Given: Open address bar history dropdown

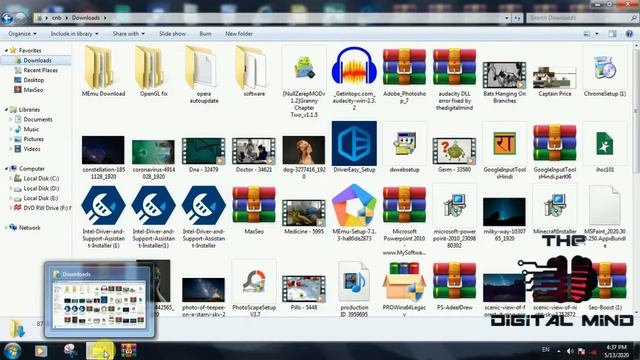Looking at the screenshot, I should click(x=507, y=18).
